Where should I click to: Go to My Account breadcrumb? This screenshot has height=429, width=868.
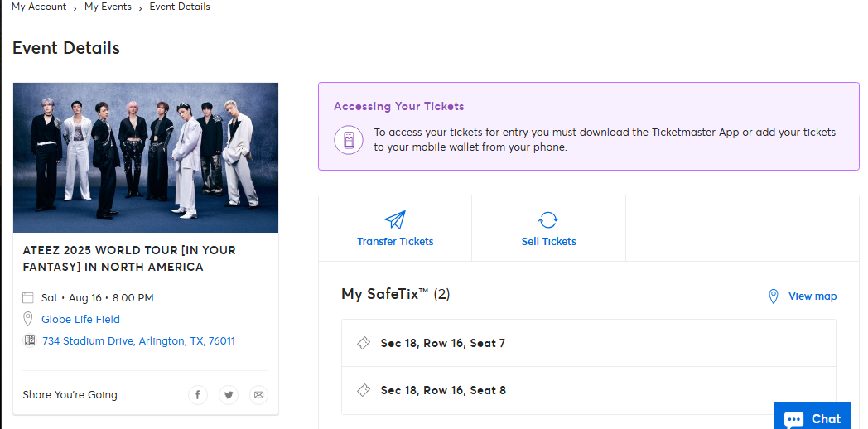point(39,7)
